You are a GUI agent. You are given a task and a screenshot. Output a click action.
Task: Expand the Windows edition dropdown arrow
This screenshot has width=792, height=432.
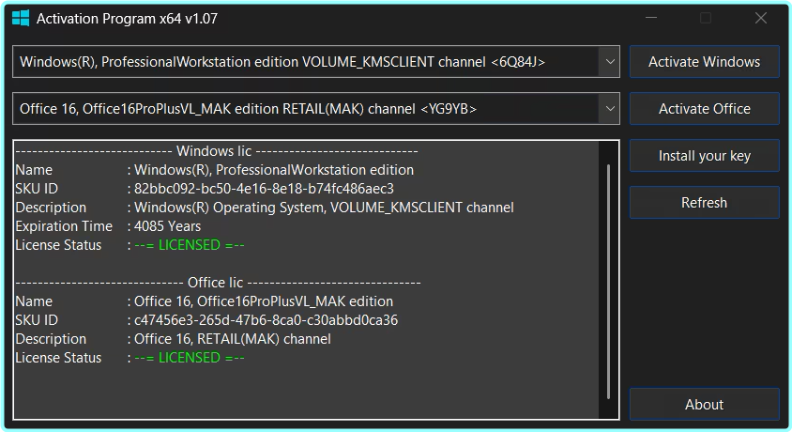tap(610, 62)
